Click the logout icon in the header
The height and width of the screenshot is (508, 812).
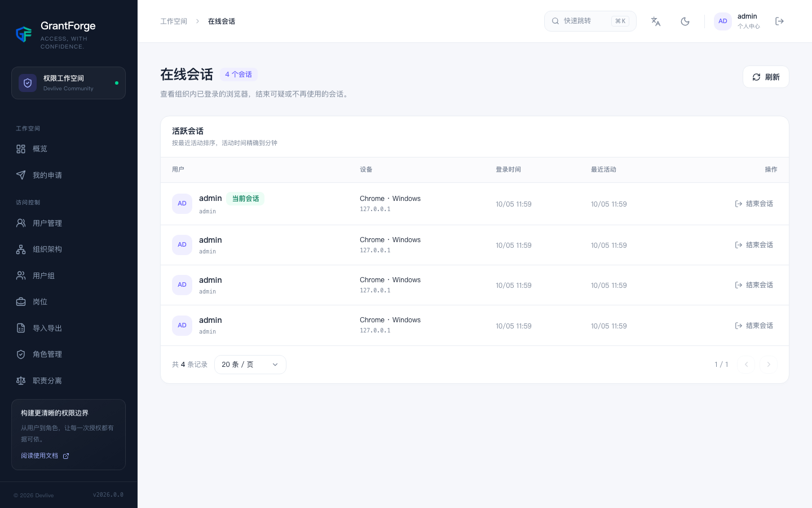[780, 21]
